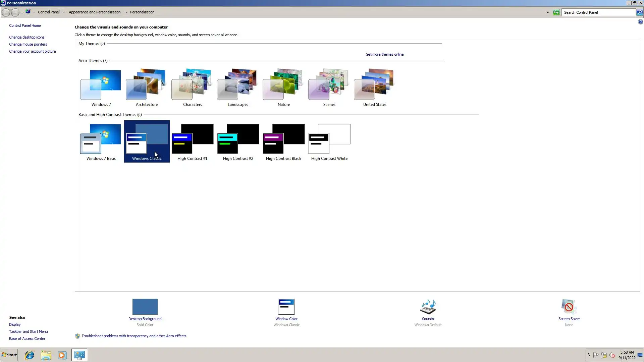Click Get more themes online link
Viewport: 644px width, 362px height.
[x=384, y=54]
